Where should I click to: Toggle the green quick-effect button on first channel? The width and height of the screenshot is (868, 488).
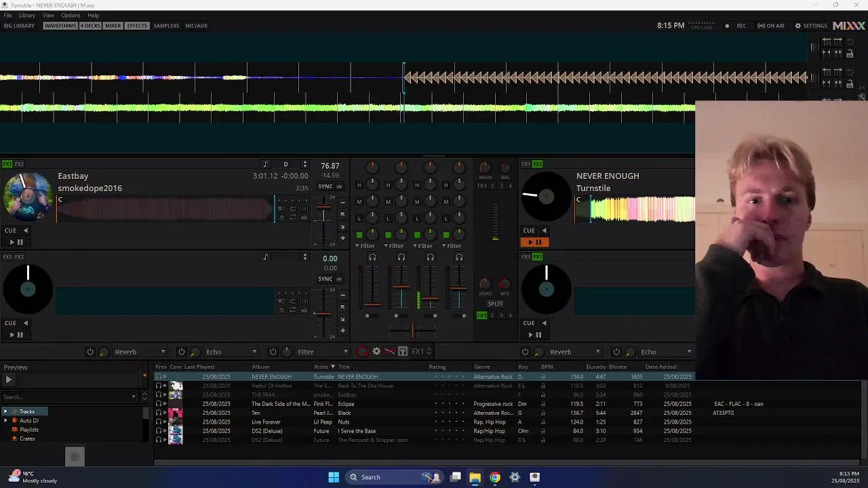pos(359,235)
